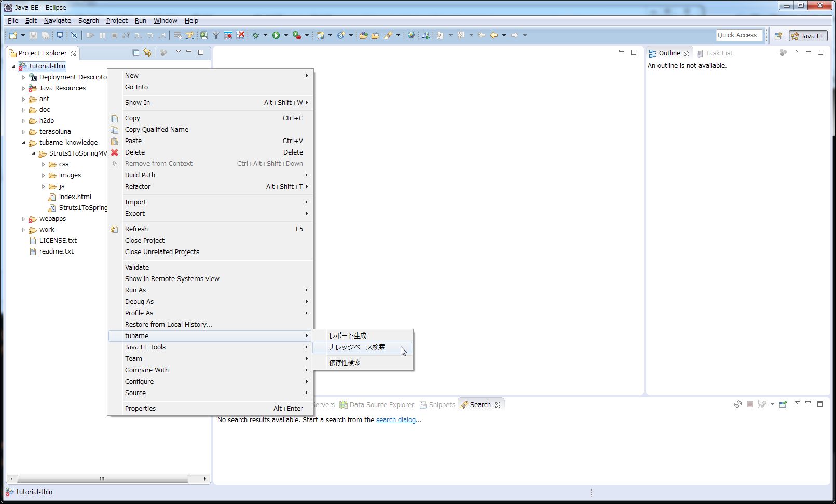Select index.html in Project Explorer
The height and width of the screenshot is (504, 836).
pyautogui.click(x=75, y=197)
